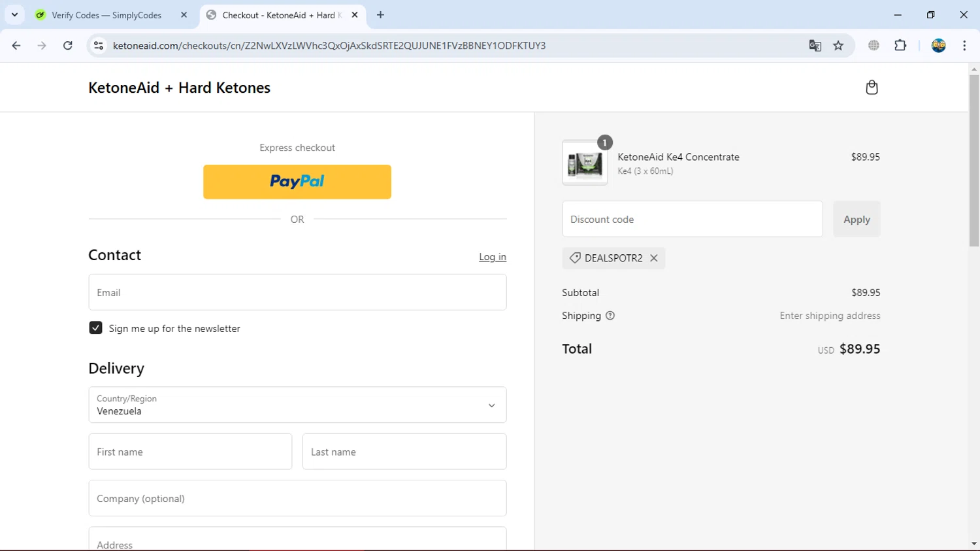This screenshot has height=551, width=980.
Task: Go back to the previous page
Action: [16, 46]
